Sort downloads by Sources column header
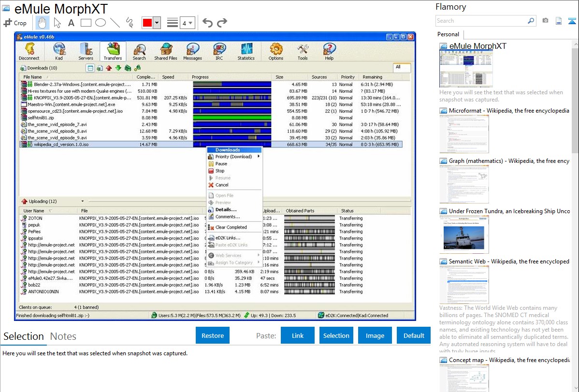The height and width of the screenshot is (392, 579). (x=319, y=77)
